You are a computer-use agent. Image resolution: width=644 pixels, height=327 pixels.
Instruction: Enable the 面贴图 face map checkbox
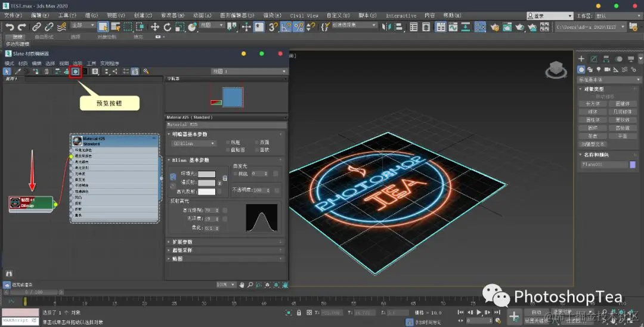tap(228, 150)
